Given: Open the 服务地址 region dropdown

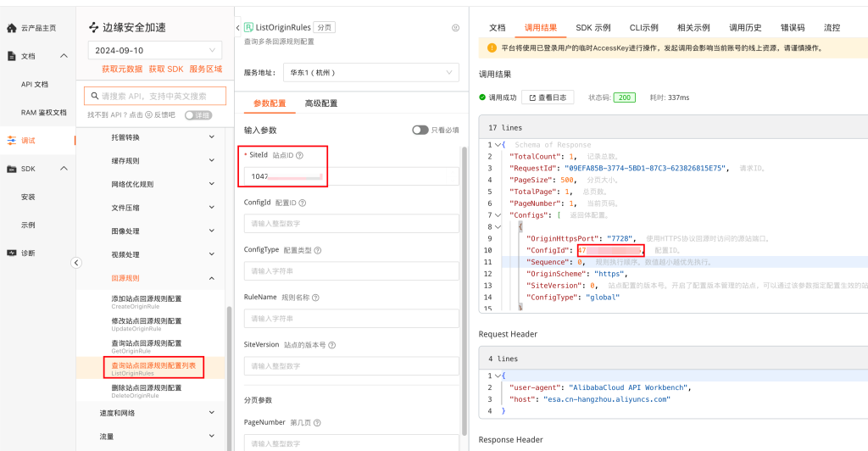Looking at the screenshot, I should coord(370,73).
